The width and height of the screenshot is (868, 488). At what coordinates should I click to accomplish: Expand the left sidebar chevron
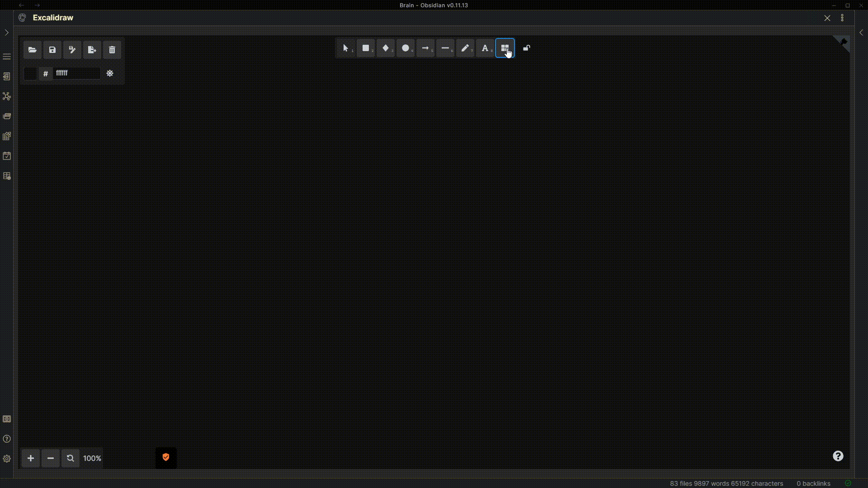(6, 33)
